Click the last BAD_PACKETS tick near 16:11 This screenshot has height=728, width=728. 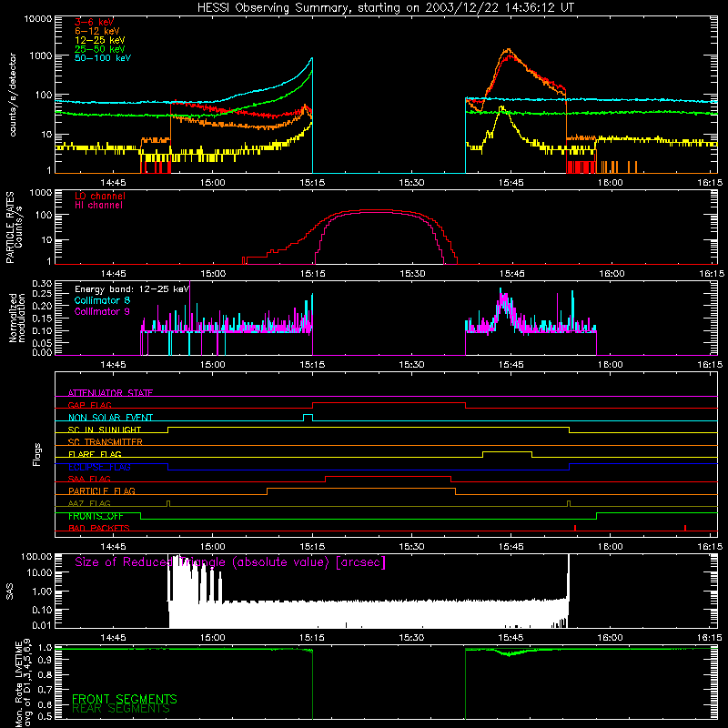pos(685,528)
